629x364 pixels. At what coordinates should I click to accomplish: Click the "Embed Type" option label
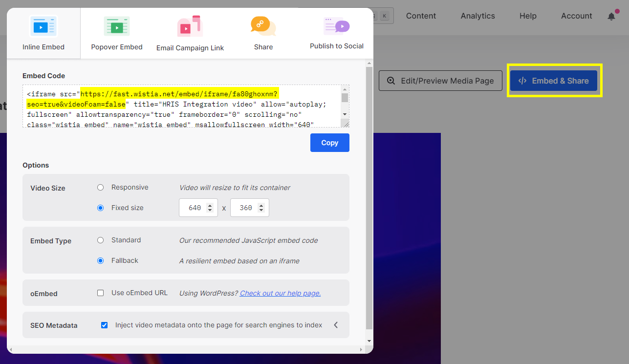pyautogui.click(x=51, y=241)
